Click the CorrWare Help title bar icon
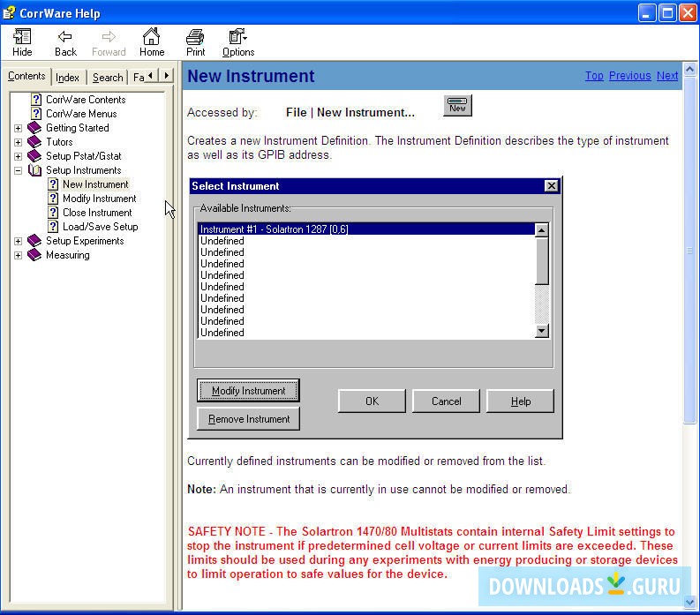Viewport: 700px width, 615px height. 9,13
